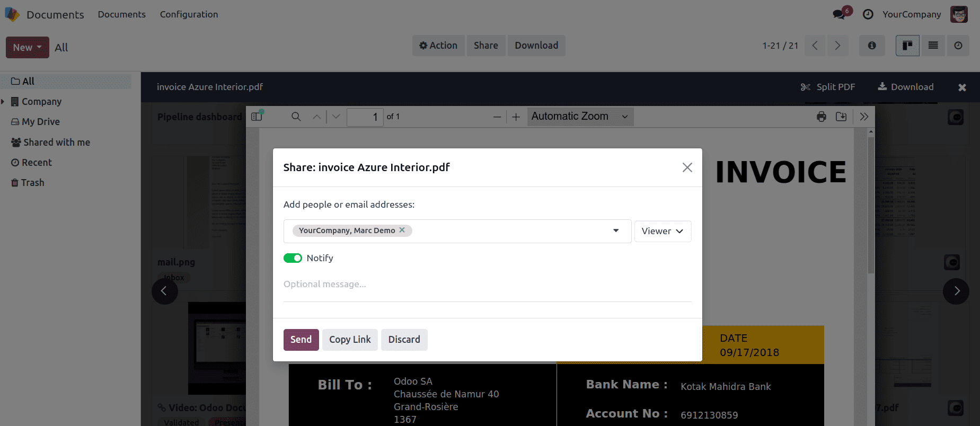Expand the recipients dropdown arrow
This screenshot has height=426, width=980.
coord(616,230)
